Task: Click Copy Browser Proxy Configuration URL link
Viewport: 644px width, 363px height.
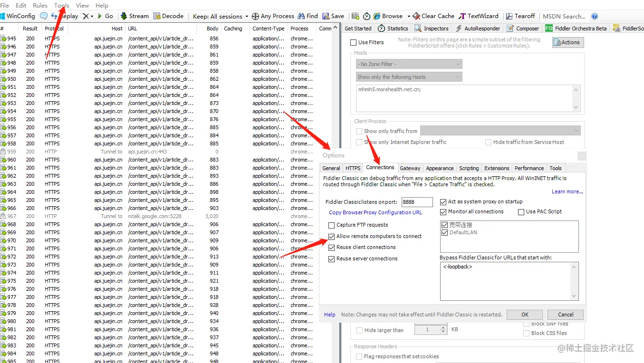Action: (x=375, y=212)
